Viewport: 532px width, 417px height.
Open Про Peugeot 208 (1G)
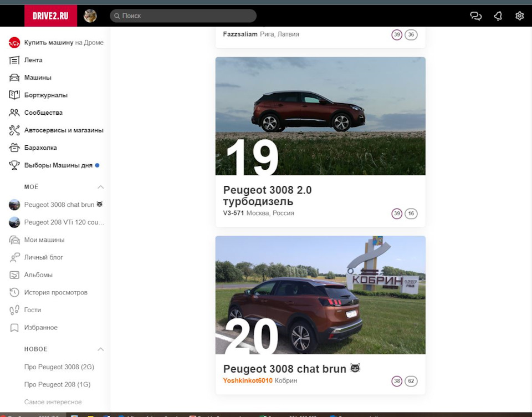pos(57,384)
